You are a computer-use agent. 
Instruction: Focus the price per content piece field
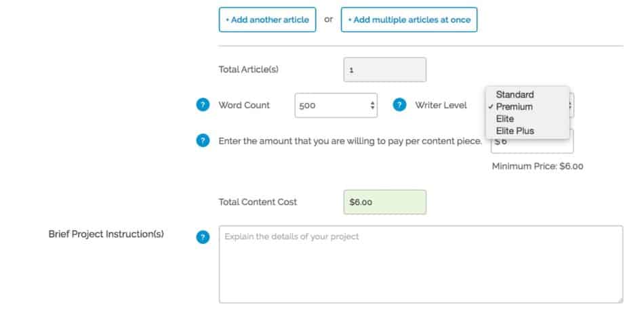pos(532,142)
